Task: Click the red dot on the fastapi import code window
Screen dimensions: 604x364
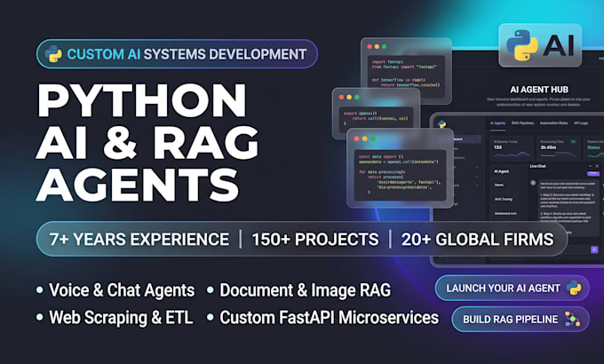Action: 370,46
